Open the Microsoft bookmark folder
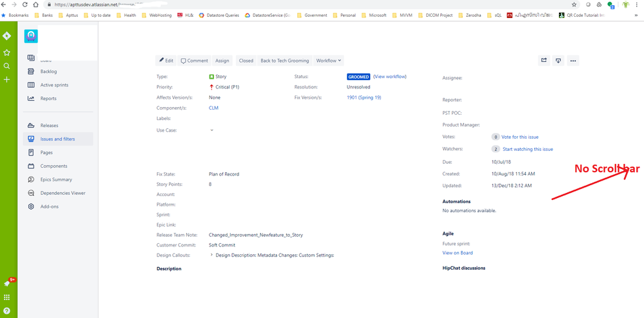Image resolution: width=644 pixels, height=318 pixels. 374,15
